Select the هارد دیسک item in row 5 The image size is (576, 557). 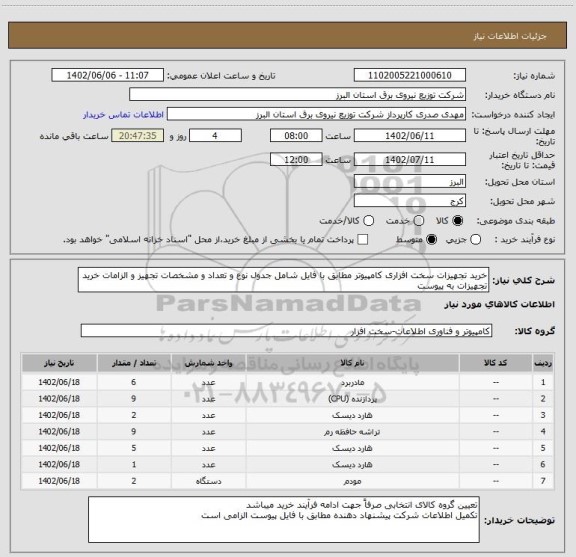pyautogui.click(x=352, y=448)
